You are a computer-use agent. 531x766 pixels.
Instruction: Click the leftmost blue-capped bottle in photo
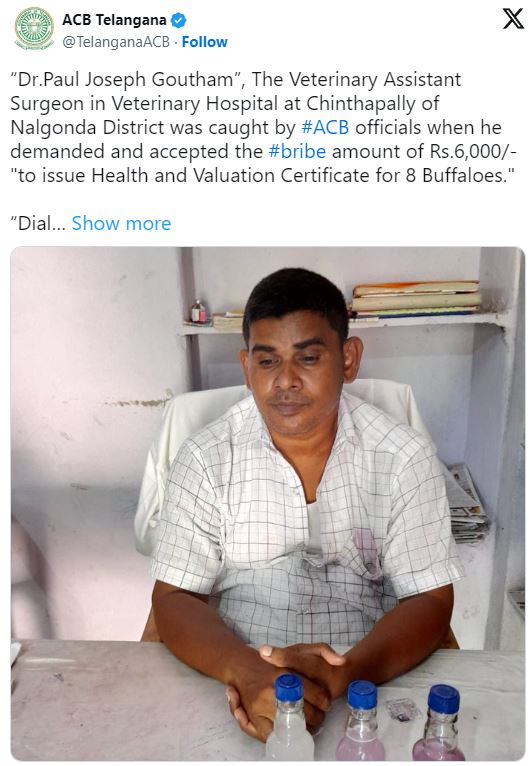coord(290,717)
